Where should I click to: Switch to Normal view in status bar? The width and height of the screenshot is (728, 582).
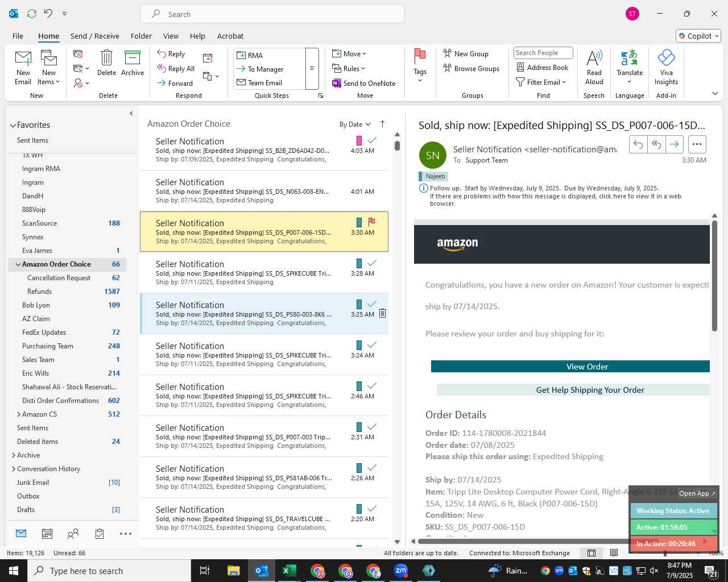pos(591,553)
